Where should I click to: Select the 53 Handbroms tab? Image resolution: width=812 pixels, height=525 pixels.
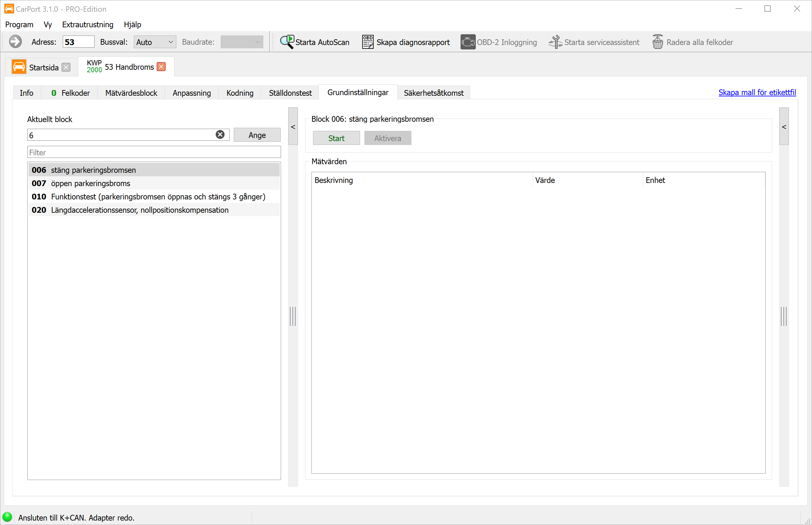coord(126,67)
